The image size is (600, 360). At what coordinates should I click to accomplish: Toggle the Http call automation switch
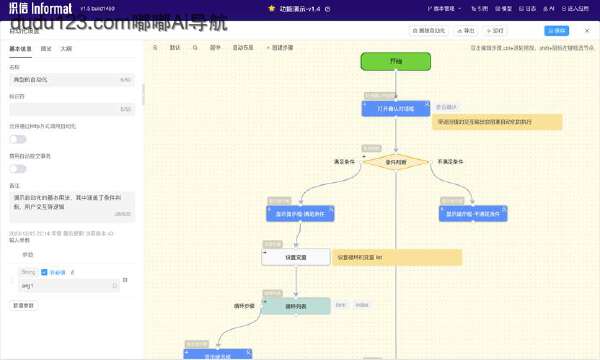pos(18,139)
